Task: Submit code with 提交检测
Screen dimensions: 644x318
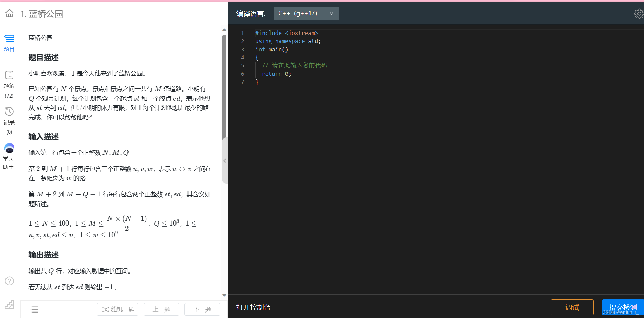Action: click(x=623, y=307)
